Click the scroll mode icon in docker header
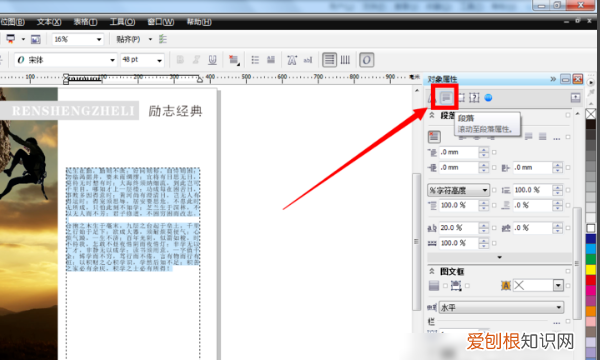Viewport: 600px width, 360px height. tap(576, 98)
